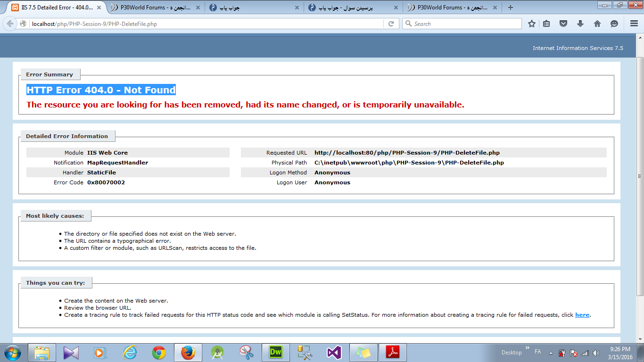This screenshot has width=644, height=362.
Task: Switch to Sticky Notes taskbar icon
Action: click(363, 352)
